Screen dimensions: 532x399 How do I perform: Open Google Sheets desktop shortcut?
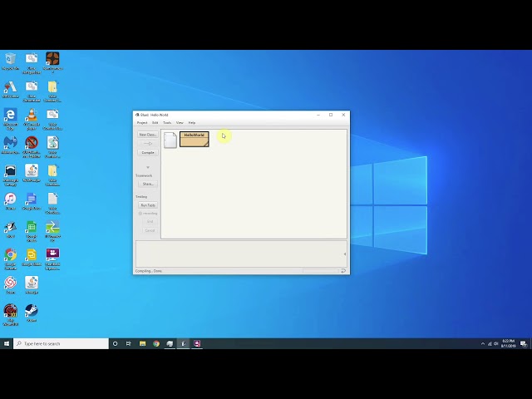pyautogui.click(x=32, y=231)
